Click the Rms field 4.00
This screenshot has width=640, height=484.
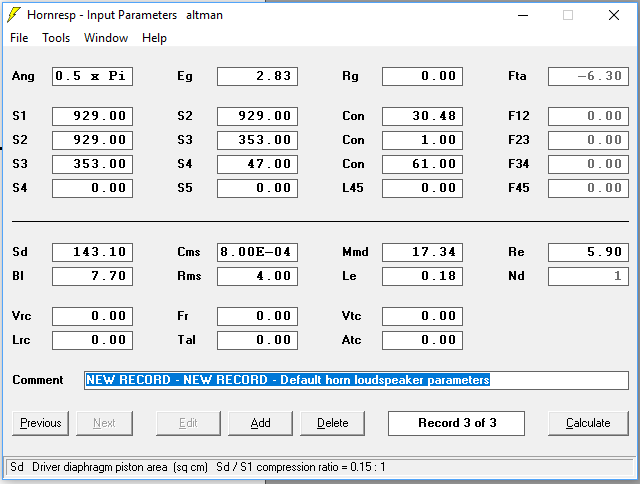pyautogui.click(x=258, y=277)
